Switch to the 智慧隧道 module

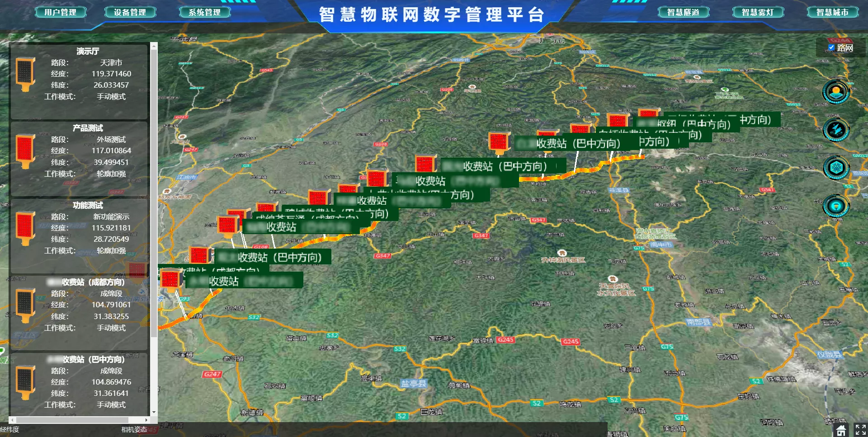pyautogui.click(x=683, y=12)
